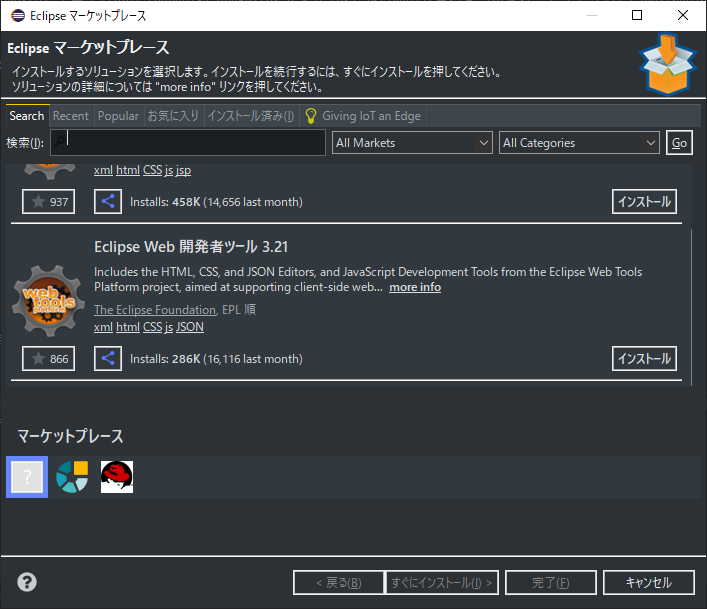Open The Eclipse Foundation link
The height and width of the screenshot is (609, 707).
pos(155,310)
